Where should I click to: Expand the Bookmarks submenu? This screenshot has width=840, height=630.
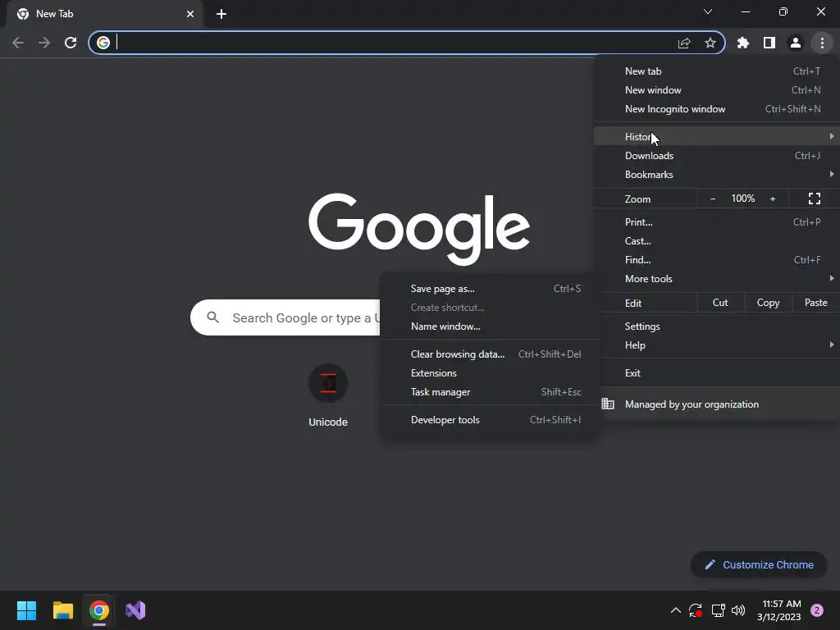tap(717, 175)
